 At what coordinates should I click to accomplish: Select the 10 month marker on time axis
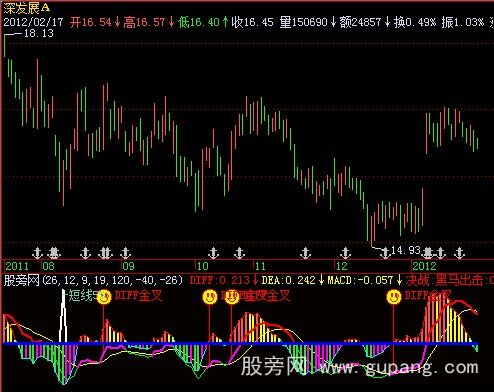click(202, 266)
